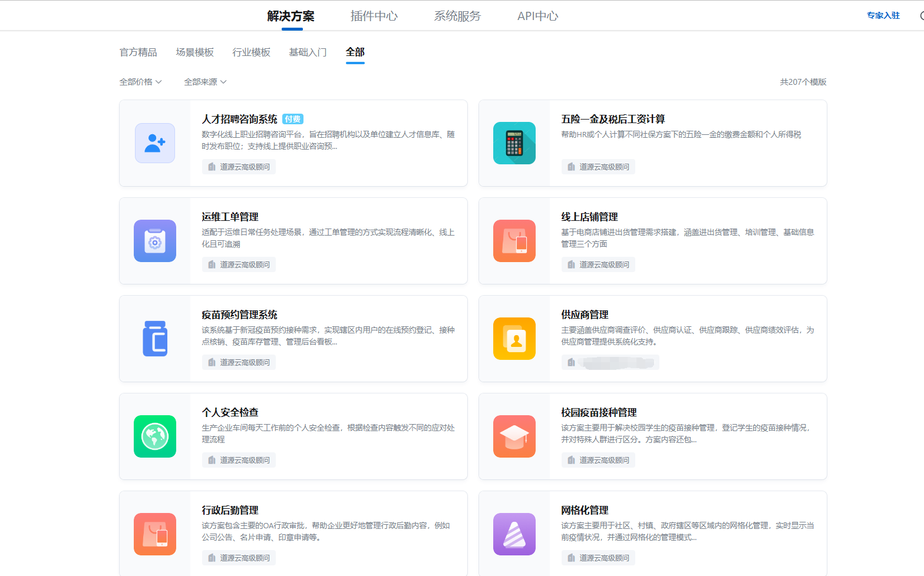Click the 网格化管理 purple cone icon
Image resolution: width=924 pixels, height=576 pixels.
[x=514, y=534]
